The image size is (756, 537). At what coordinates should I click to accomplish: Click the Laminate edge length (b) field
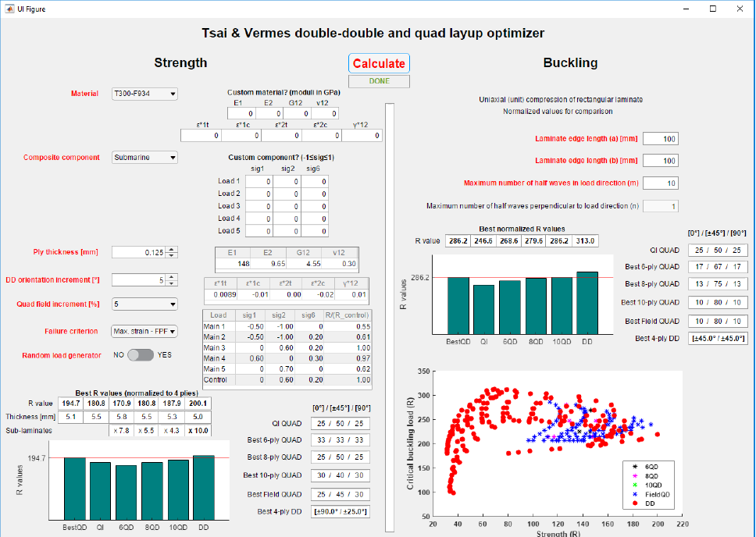point(661,161)
